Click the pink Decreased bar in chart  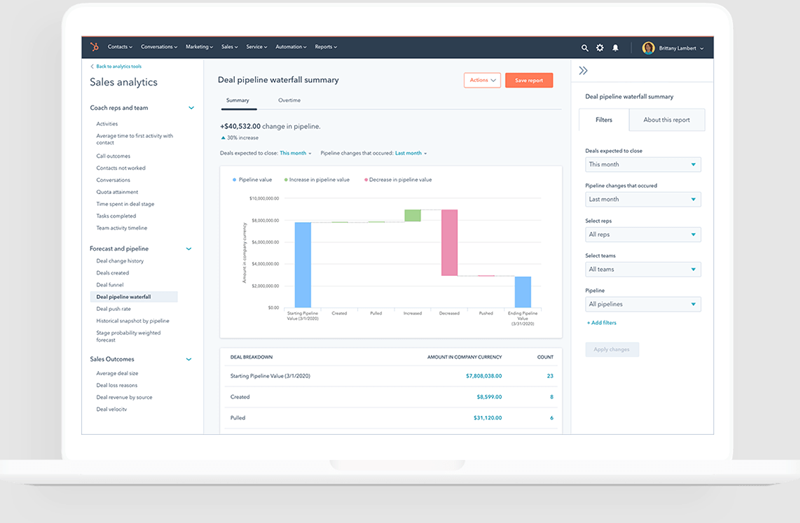[x=449, y=242]
